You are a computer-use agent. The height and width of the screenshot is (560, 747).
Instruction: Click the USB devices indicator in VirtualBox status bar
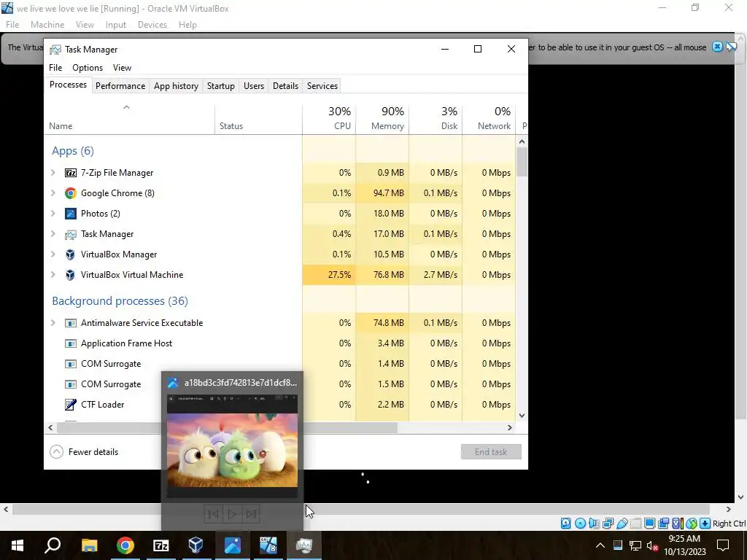click(x=622, y=524)
